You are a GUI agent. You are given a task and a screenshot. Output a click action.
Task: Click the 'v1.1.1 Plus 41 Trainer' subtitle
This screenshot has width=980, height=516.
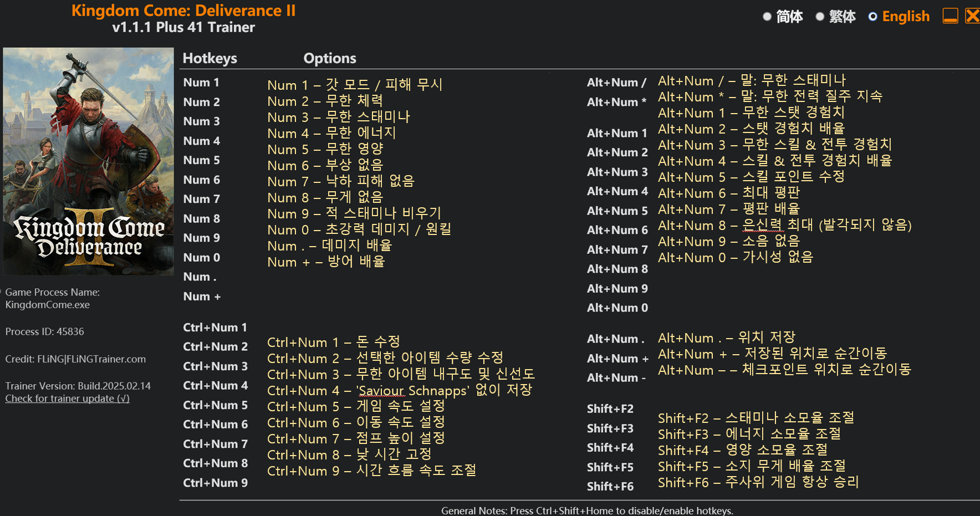coord(183,27)
